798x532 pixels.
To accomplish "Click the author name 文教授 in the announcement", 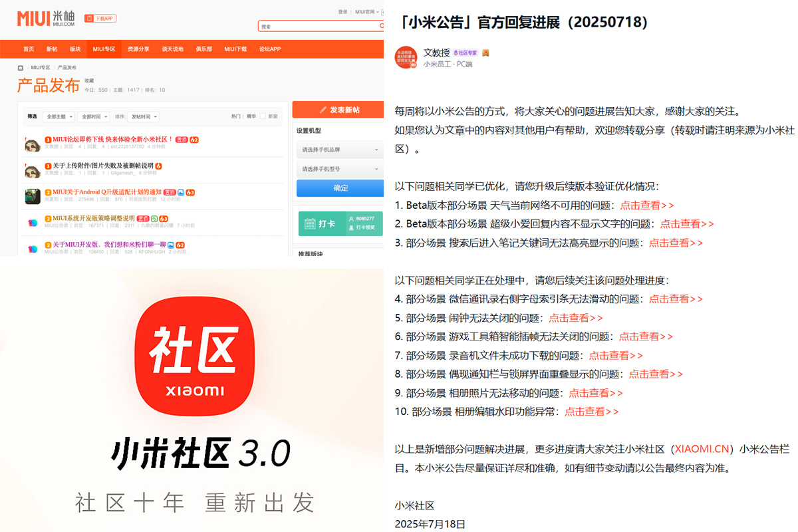I will click(x=437, y=53).
